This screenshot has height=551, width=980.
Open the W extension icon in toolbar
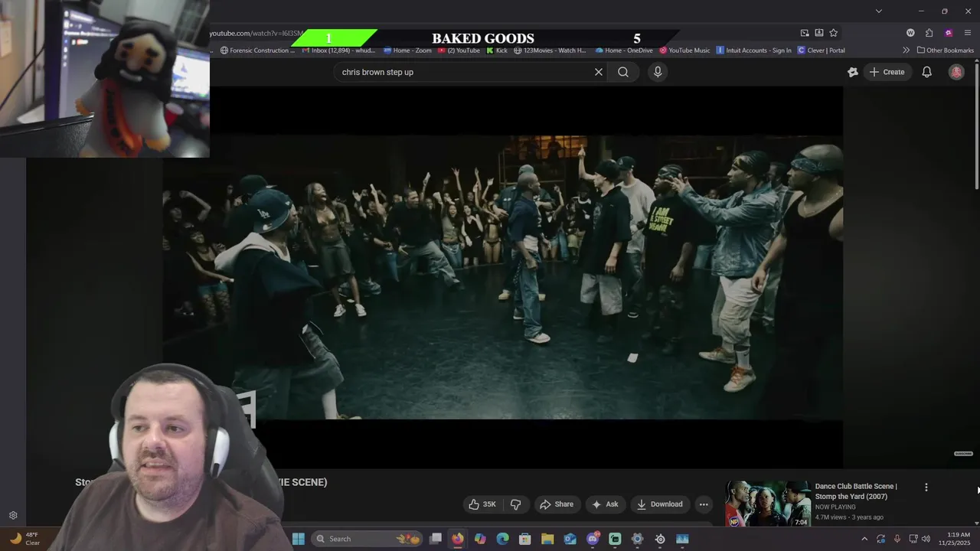910,33
